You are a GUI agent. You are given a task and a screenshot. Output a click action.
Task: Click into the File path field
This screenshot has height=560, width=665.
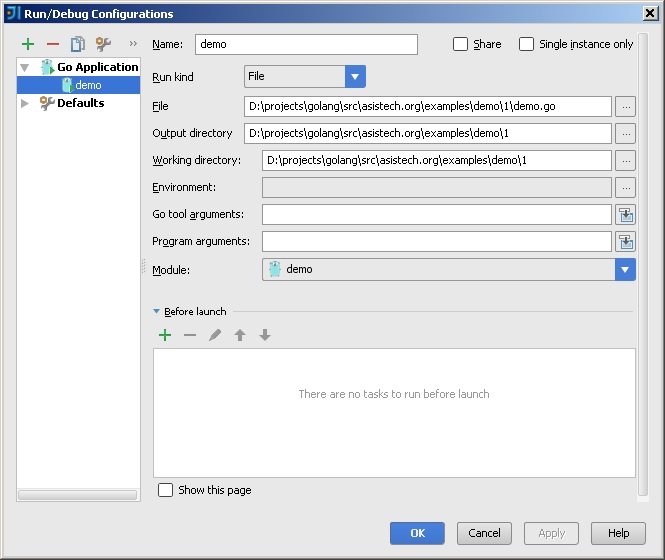click(428, 106)
